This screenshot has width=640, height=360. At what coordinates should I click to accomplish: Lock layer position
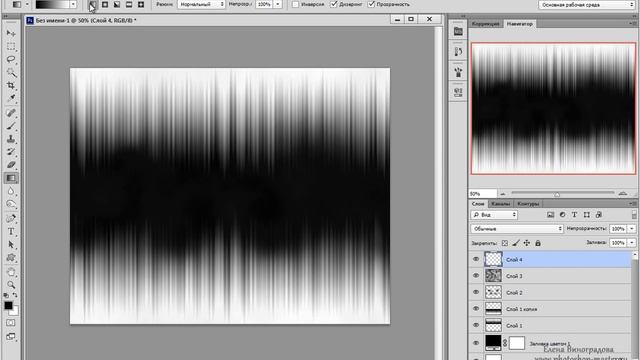[x=527, y=243]
